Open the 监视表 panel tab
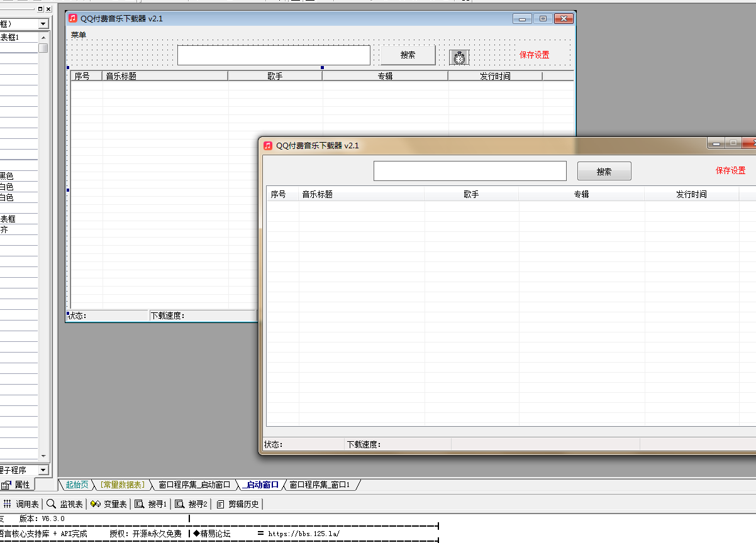Image resolution: width=756 pixels, height=543 pixels. [65, 504]
